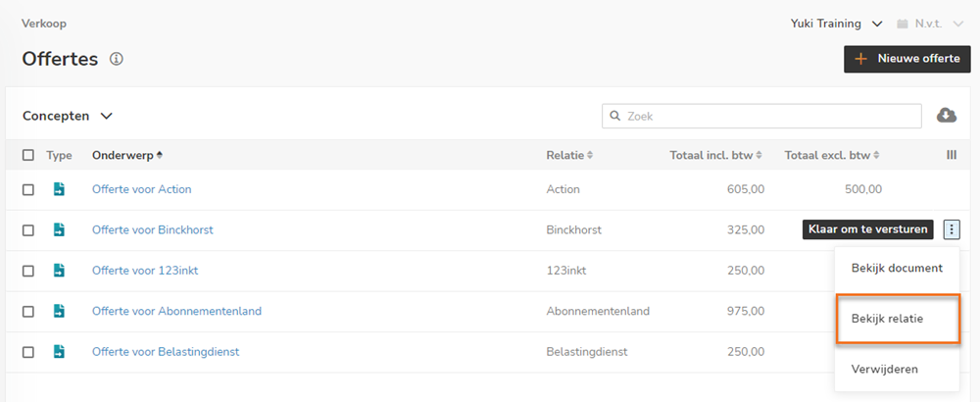Select Bekijk relatie from context menu
The width and height of the screenshot is (980, 402).
(x=897, y=319)
